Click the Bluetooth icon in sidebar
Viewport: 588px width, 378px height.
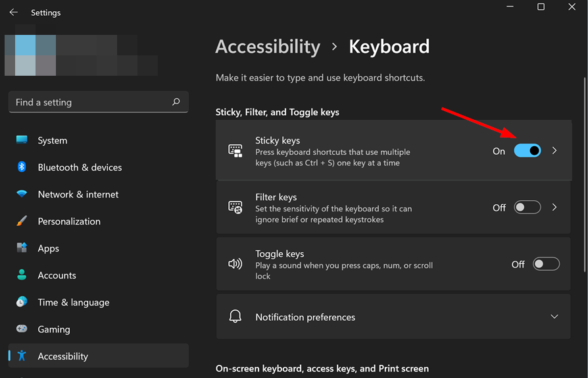[22, 167]
